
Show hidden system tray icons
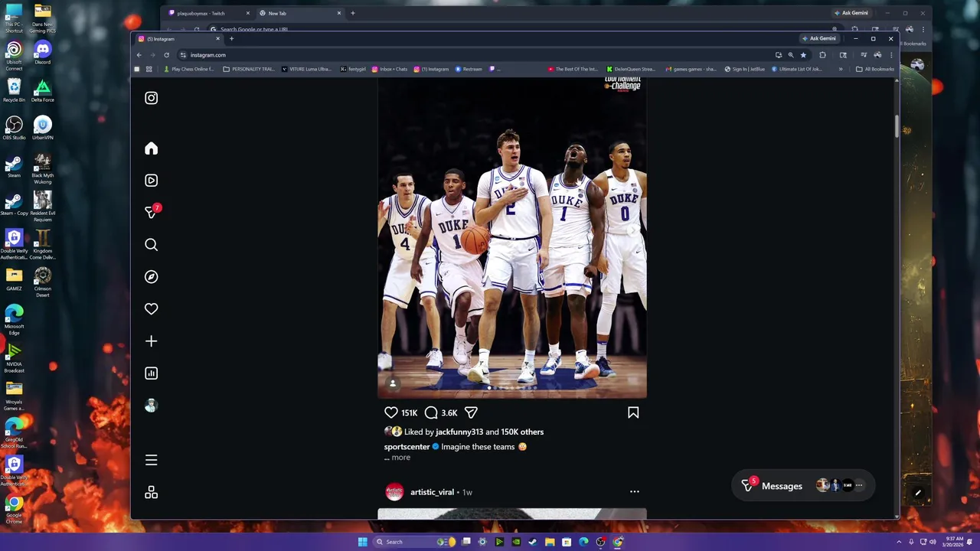click(x=900, y=542)
